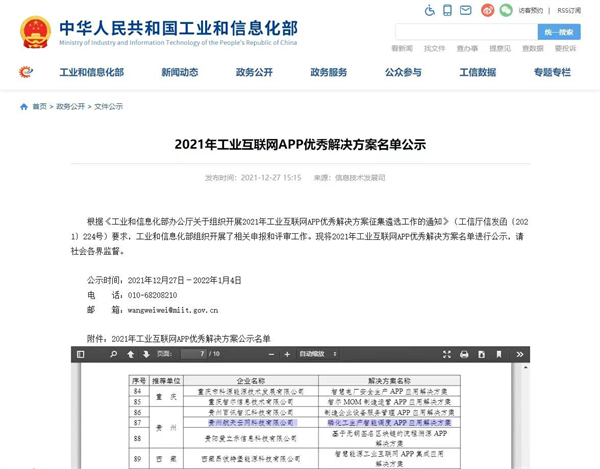The image size is (600, 469).
Task: Open the 工信数据 menu
Action: pyautogui.click(x=478, y=72)
